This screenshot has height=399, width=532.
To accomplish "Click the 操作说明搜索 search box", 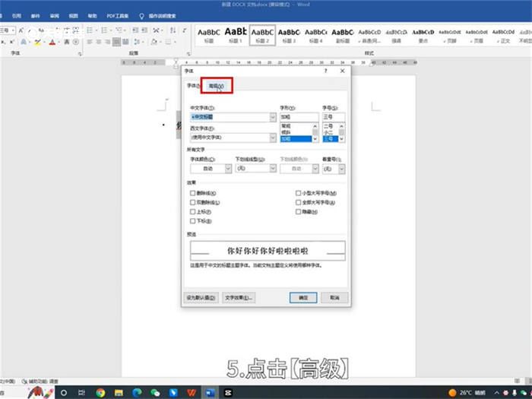I will [162, 16].
